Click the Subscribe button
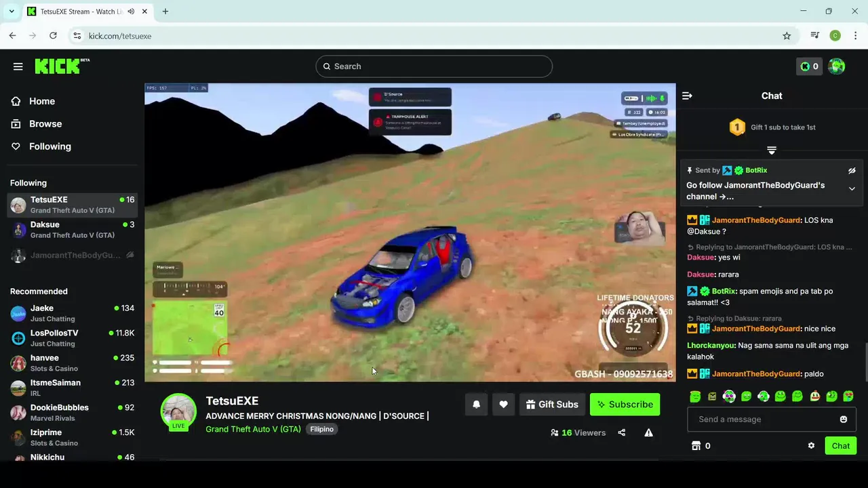 point(625,405)
